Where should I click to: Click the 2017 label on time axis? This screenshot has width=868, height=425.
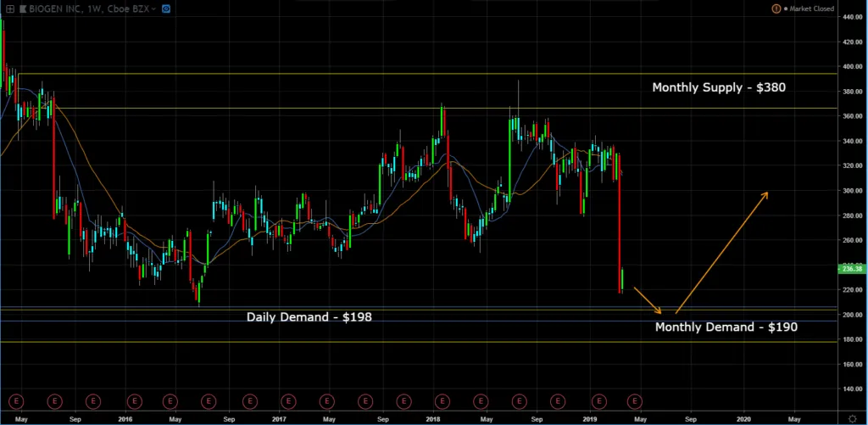(x=279, y=419)
